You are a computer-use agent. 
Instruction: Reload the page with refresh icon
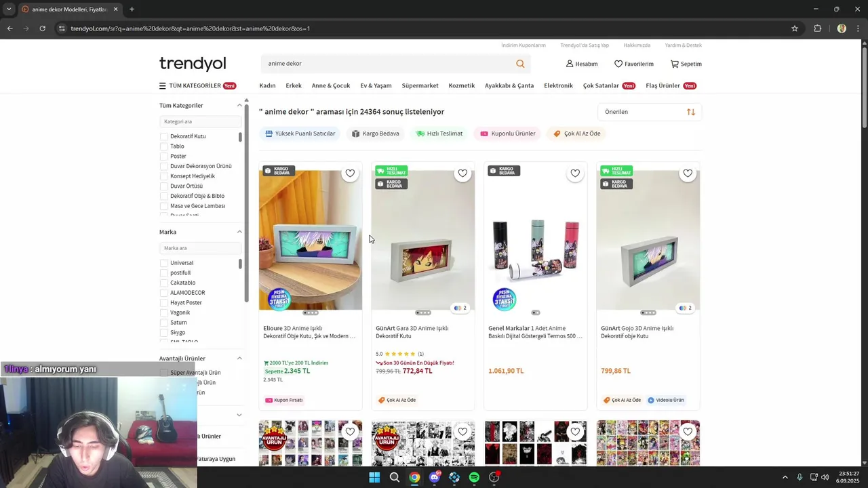click(x=42, y=28)
